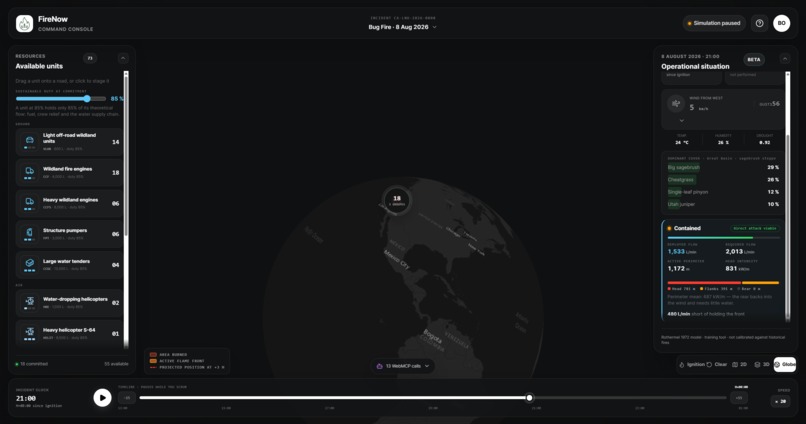
Task: Click the Big sagebrush cover bar
Action: pyautogui.click(x=684, y=168)
